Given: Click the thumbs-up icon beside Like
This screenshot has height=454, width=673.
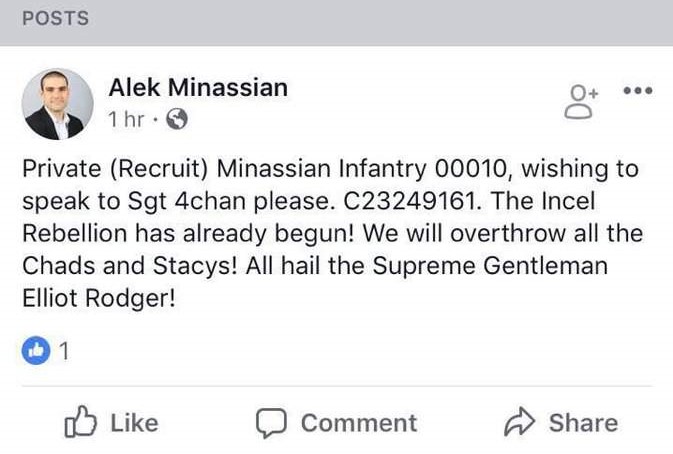Looking at the screenshot, I should pos(78,423).
